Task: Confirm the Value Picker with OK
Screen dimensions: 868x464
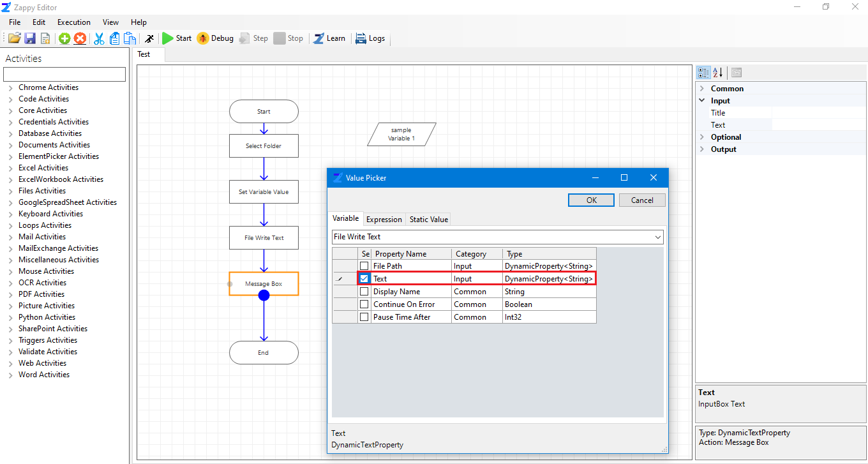Action: pyautogui.click(x=592, y=200)
